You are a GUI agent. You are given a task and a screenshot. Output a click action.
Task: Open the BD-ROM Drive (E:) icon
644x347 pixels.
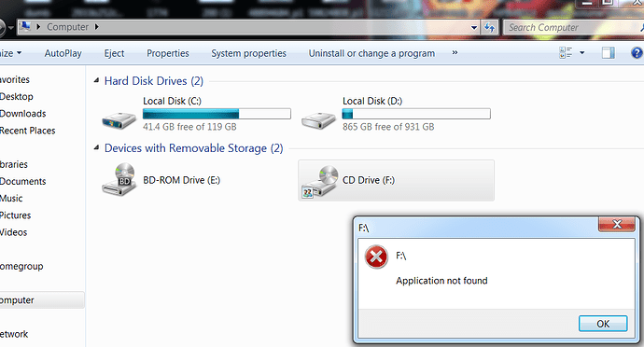[119, 179]
